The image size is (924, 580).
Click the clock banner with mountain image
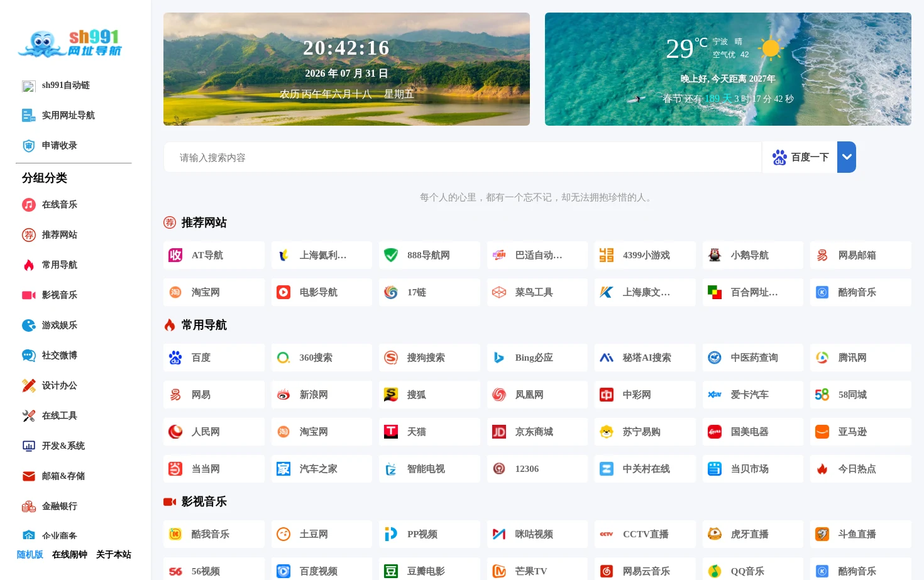pyautogui.click(x=346, y=69)
